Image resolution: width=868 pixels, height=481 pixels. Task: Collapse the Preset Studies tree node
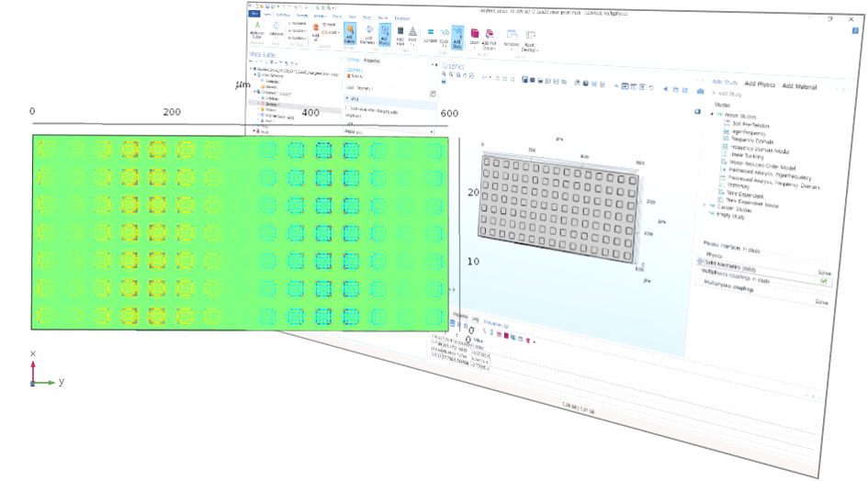711,113
